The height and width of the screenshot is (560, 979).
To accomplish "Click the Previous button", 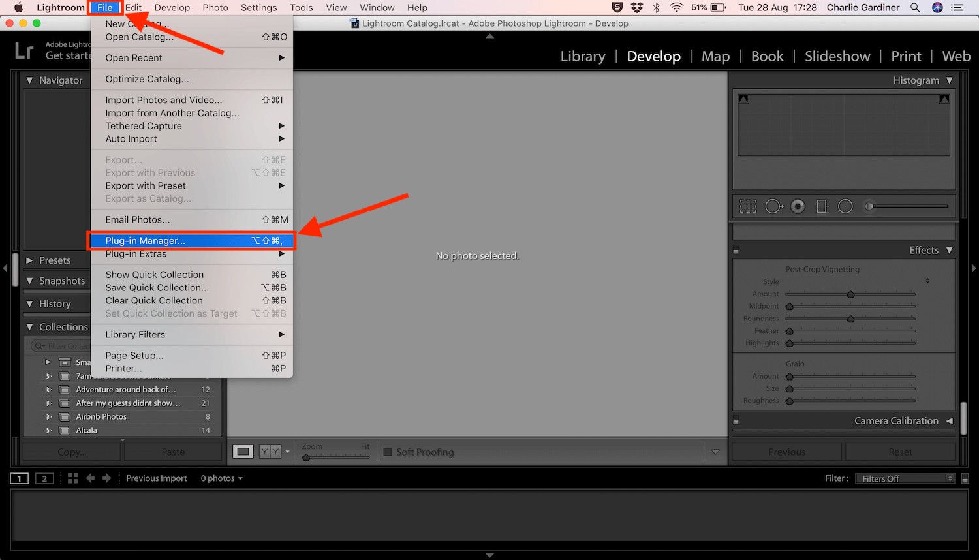I will [786, 451].
